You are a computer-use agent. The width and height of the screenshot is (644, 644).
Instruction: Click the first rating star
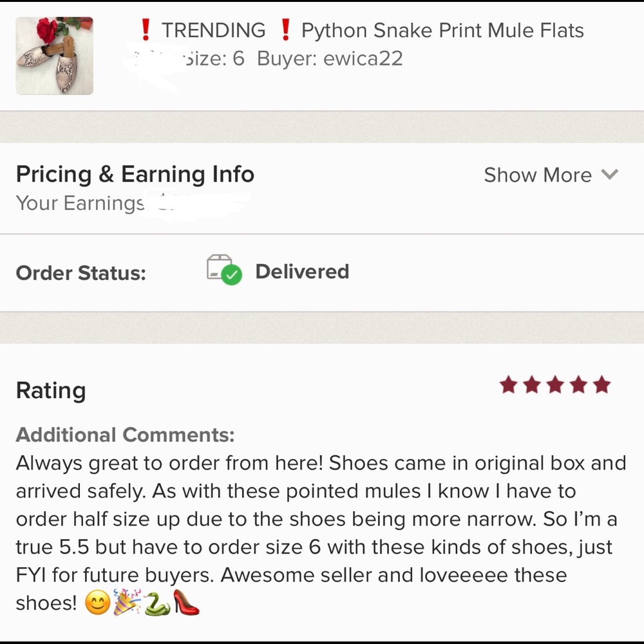pos(509,386)
